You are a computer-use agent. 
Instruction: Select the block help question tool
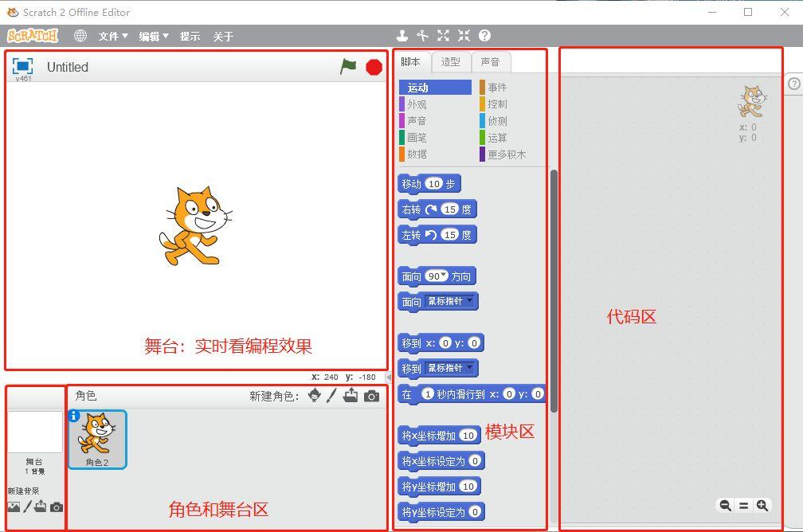(x=484, y=35)
